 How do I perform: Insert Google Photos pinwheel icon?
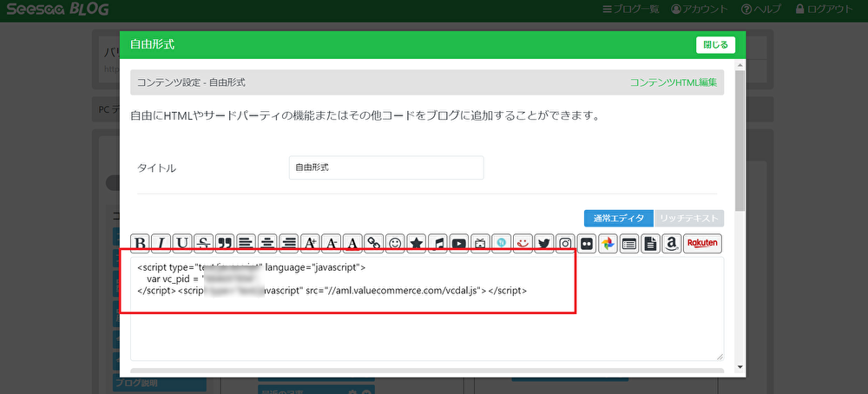(608, 243)
